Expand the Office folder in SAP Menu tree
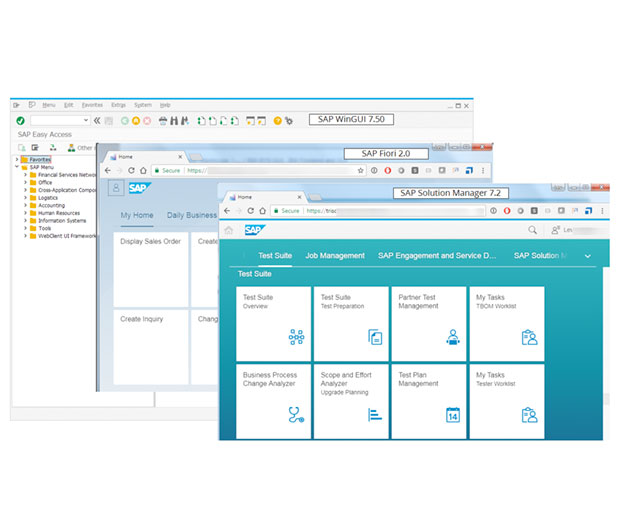631x522 pixels. [x=25, y=182]
